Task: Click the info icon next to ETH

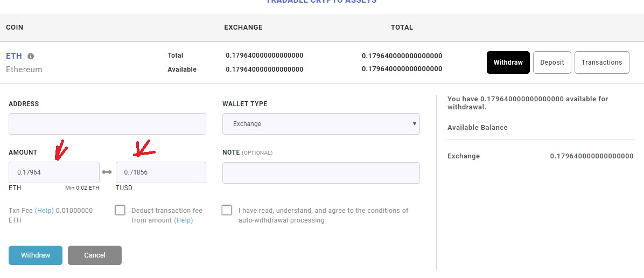Action: pyautogui.click(x=31, y=56)
